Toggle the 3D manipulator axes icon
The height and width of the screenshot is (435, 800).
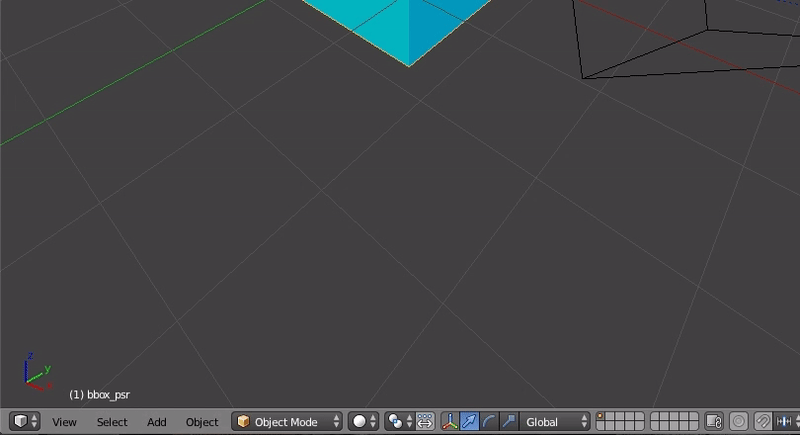(x=449, y=422)
